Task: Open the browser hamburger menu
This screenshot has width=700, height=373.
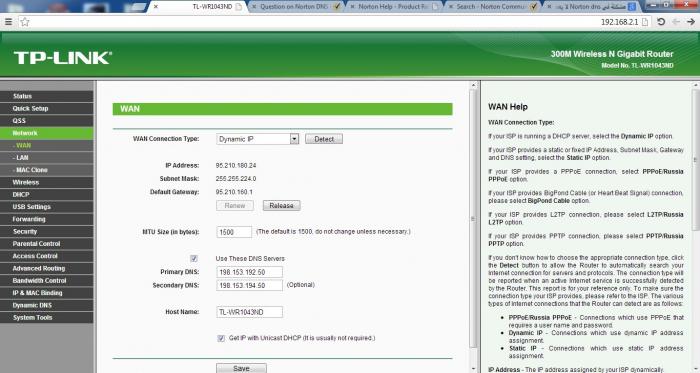Action: [x=8, y=21]
